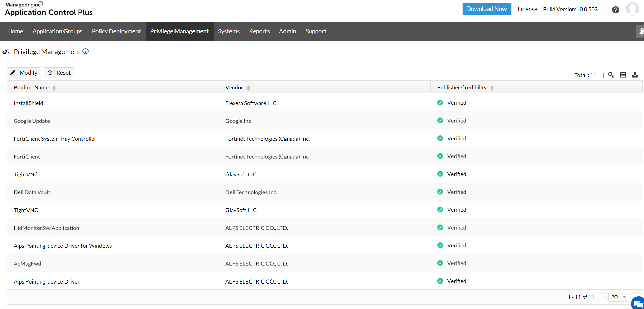The height and width of the screenshot is (309, 644).
Task: Click the ManageEngine Application Control Plus logo
Action: click(49, 9)
